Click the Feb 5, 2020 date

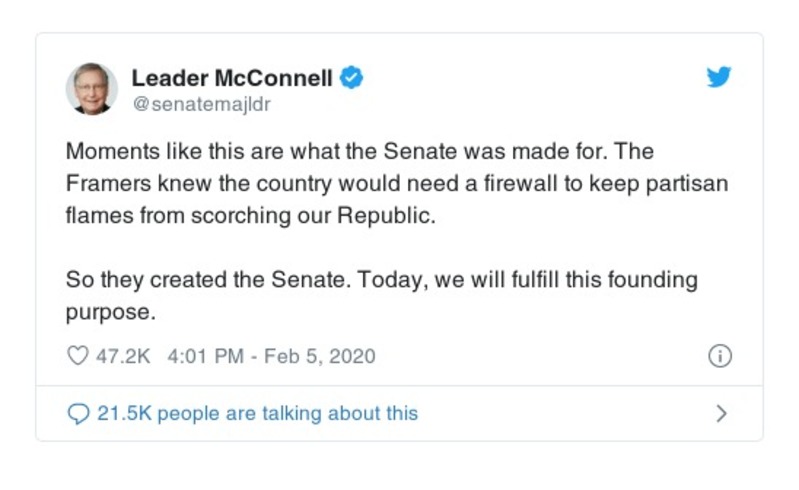[x=319, y=356]
